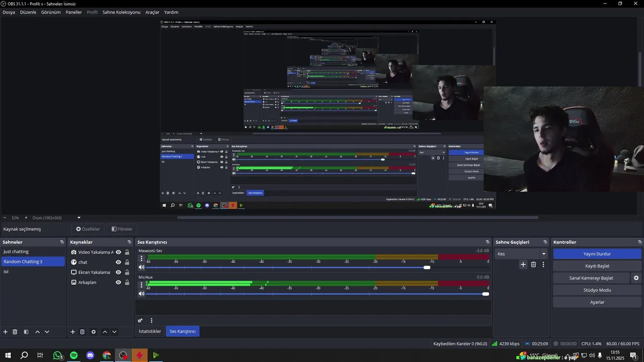
Task: Hide the Ekran Yakalama source
Action: pyautogui.click(x=118, y=273)
